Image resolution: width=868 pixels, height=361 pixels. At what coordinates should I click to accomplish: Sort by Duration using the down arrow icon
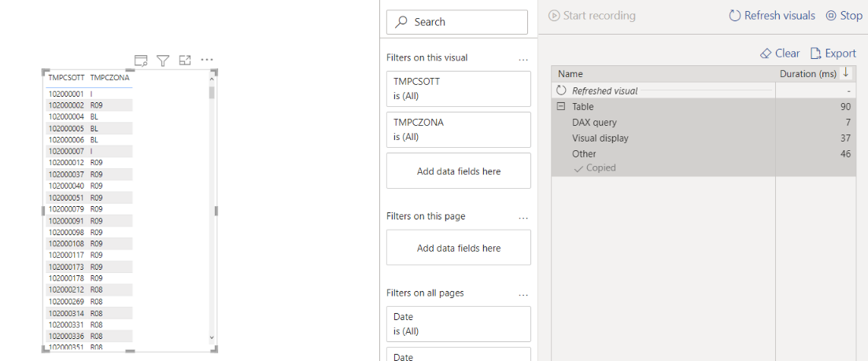click(845, 73)
